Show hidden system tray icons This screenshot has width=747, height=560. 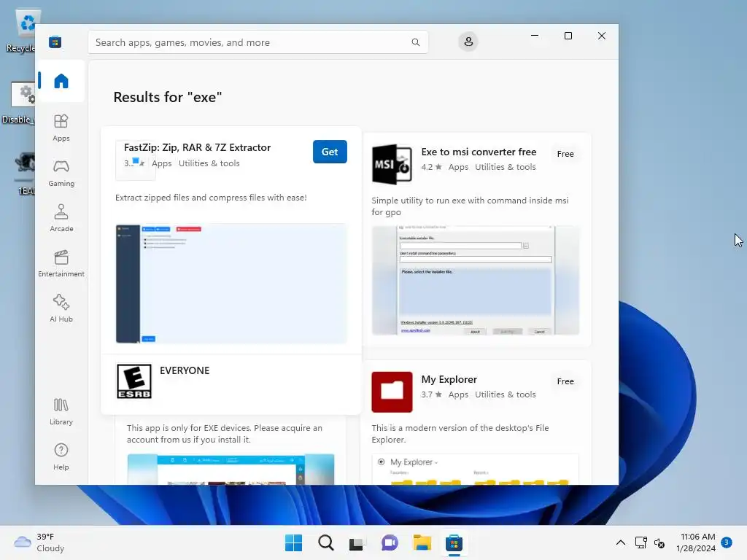point(621,542)
